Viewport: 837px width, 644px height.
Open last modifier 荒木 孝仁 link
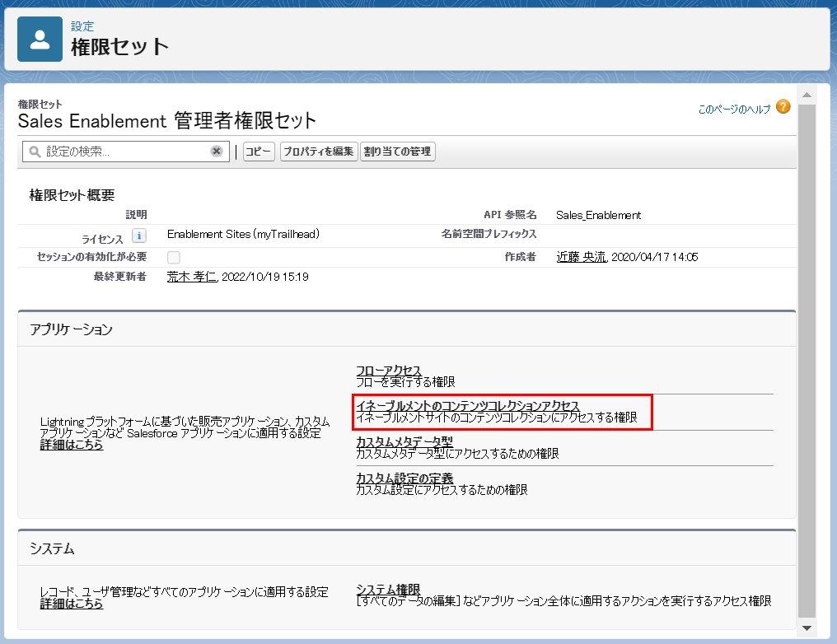(192, 277)
